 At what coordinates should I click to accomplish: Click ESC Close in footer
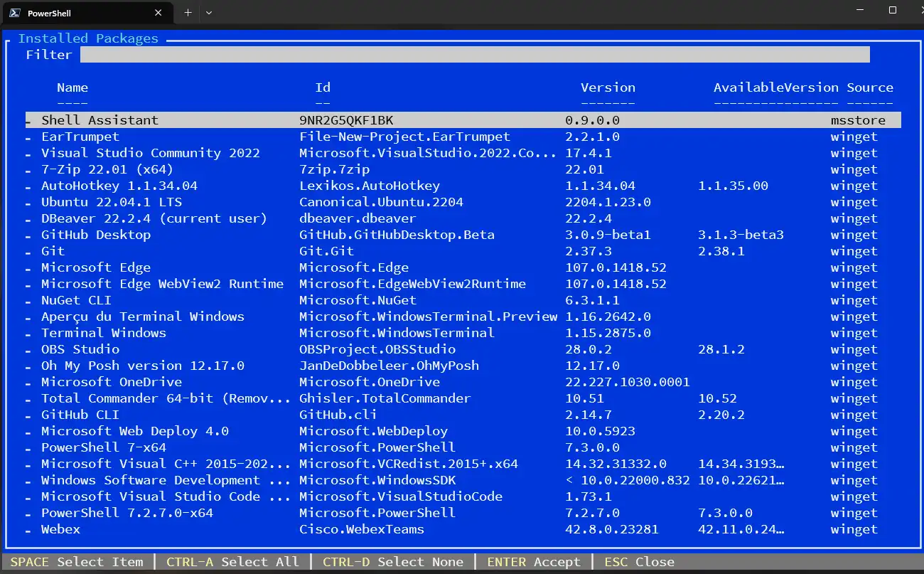(640, 562)
